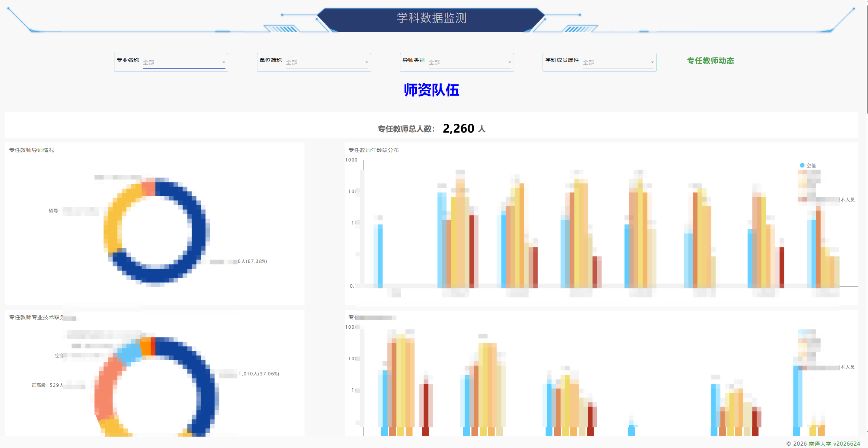Click the 师资队伍 heading
This screenshot has height=448, width=868.
pos(432,90)
